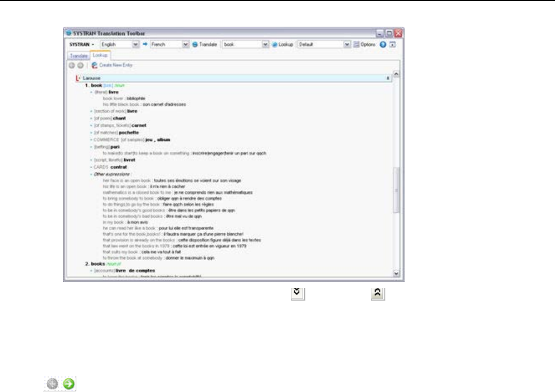
Task: Click the collapse toggle at Larousse header's right
Action: pos(388,78)
